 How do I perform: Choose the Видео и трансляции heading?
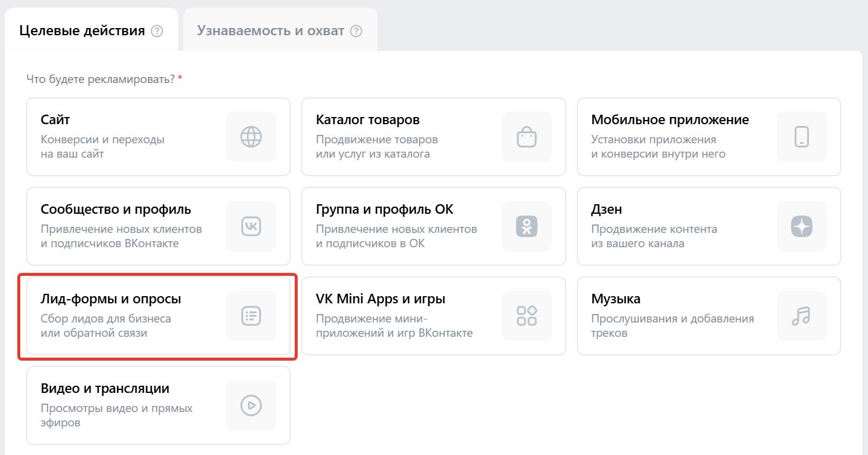tap(105, 389)
